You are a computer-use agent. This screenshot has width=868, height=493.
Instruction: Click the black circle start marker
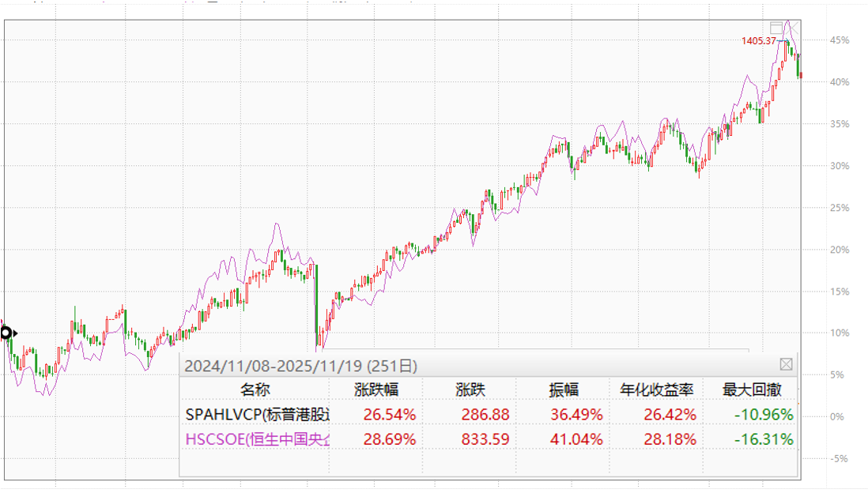(6, 333)
